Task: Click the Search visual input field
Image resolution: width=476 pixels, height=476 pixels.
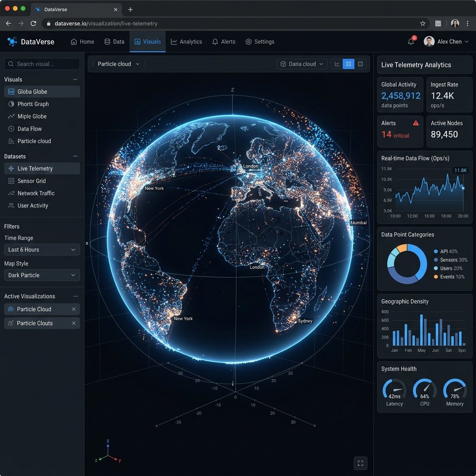Action: 42,64
